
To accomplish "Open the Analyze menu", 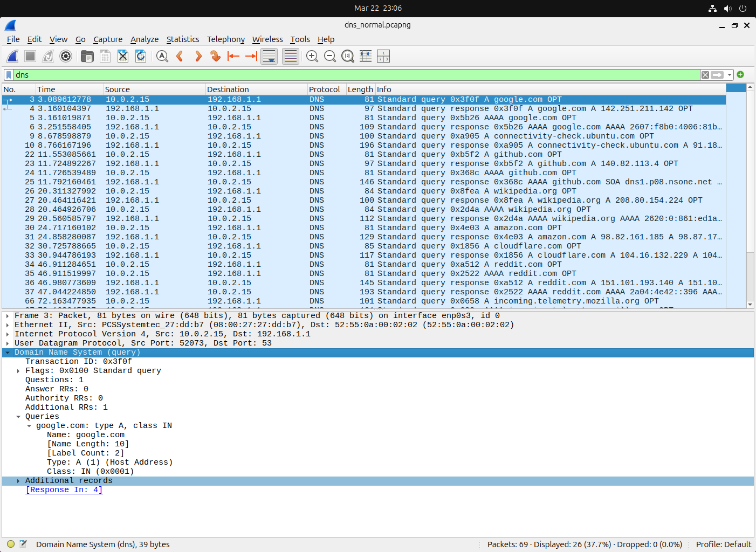I will [145, 39].
